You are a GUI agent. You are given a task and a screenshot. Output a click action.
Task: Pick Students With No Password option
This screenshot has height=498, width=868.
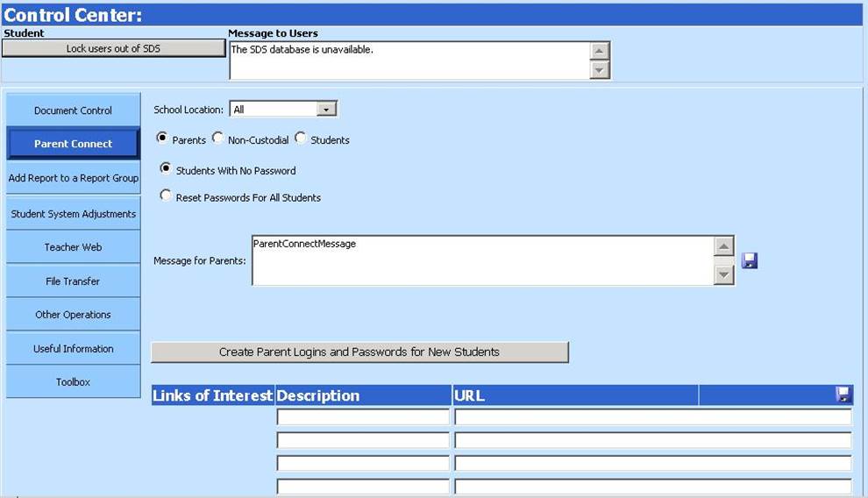[166, 169]
